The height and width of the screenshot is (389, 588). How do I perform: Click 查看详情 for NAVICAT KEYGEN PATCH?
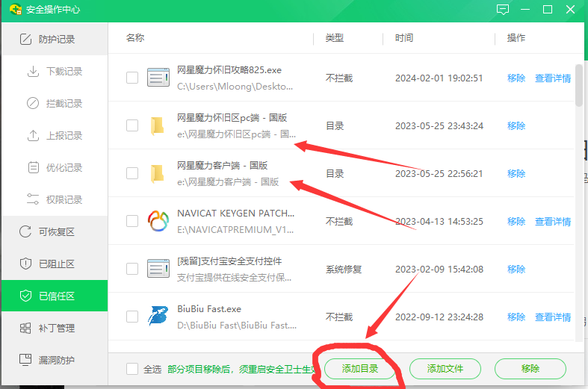point(553,222)
